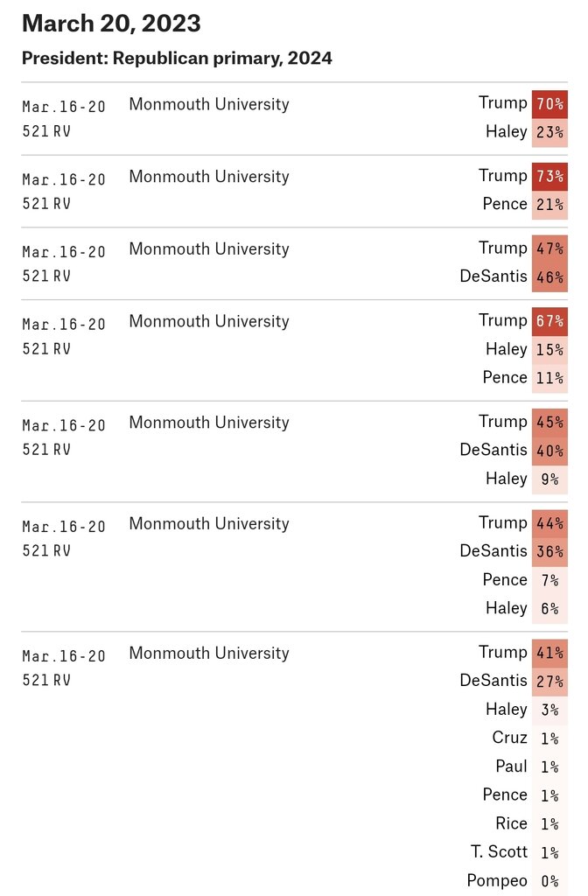The height and width of the screenshot is (896, 588).
Task: Select DeSantis's 46% percentage box
Action: tap(549, 277)
